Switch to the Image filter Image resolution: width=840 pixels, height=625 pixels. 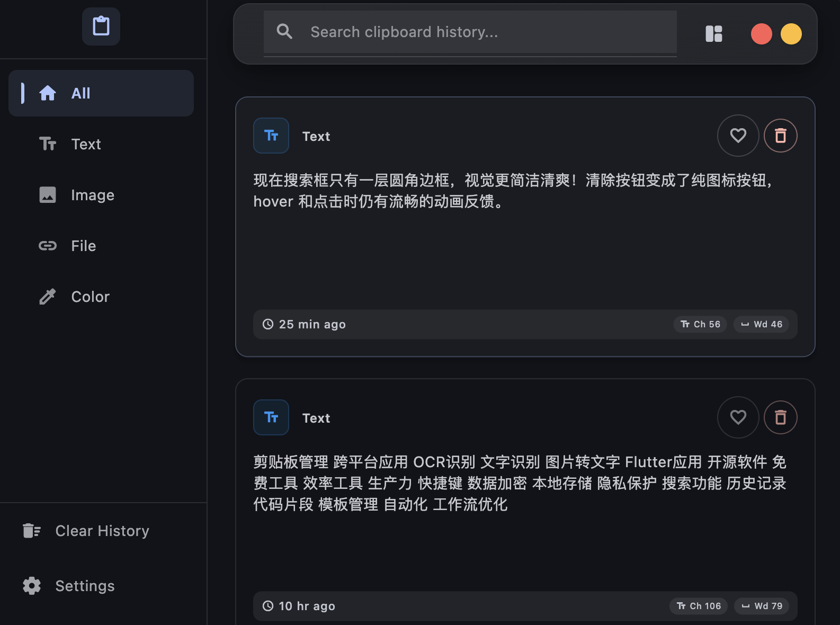click(101, 195)
